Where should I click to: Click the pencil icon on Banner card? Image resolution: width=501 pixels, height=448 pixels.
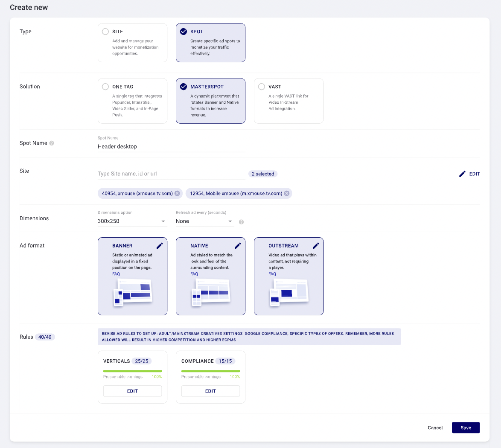[160, 246]
